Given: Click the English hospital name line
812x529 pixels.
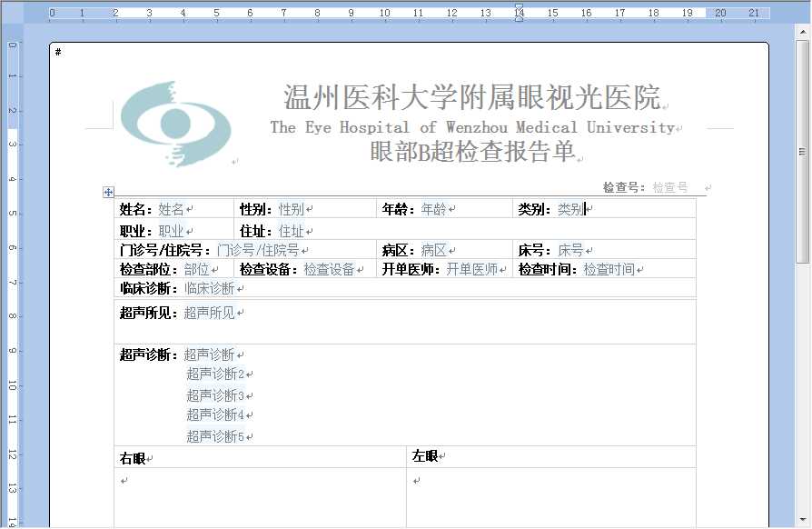Looking at the screenshot, I should (x=472, y=127).
